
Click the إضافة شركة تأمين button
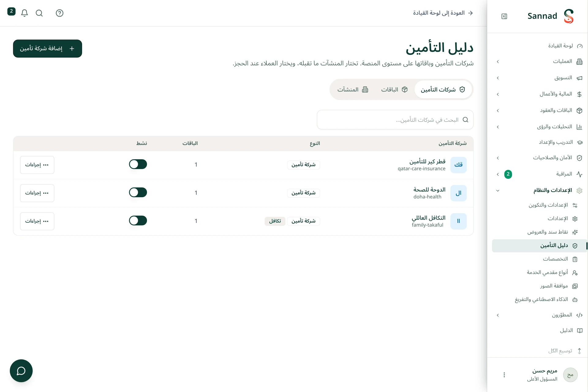coord(47,48)
